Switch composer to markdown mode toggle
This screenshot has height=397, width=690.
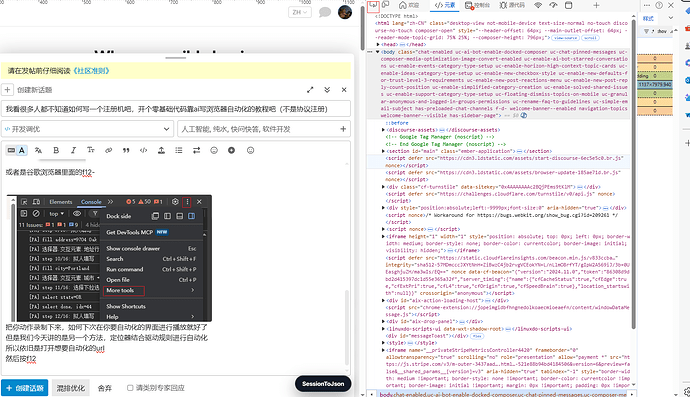click(x=11, y=151)
